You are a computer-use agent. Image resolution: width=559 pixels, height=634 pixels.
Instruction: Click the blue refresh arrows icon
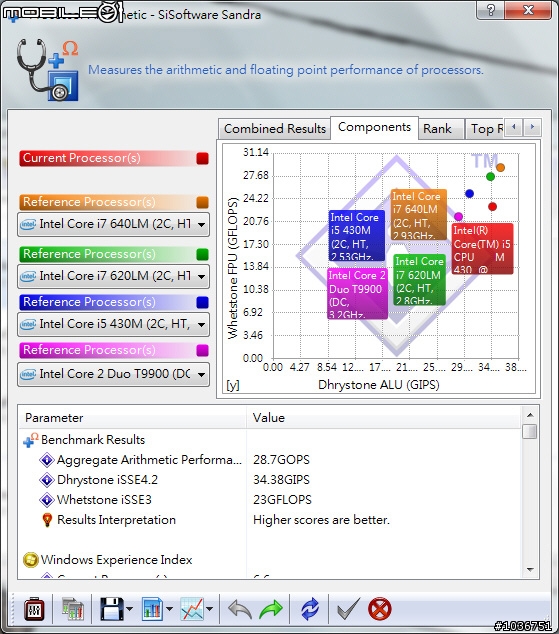point(310,609)
